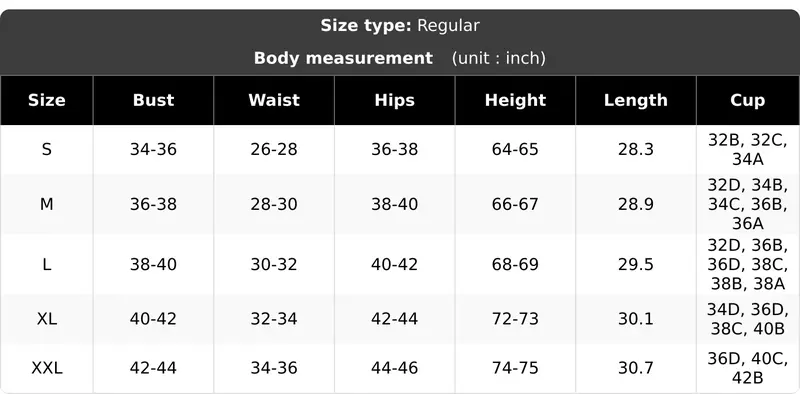The width and height of the screenshot is (800, 394).
Task: Click the Height column header
Action: click(x=515, y=100)
